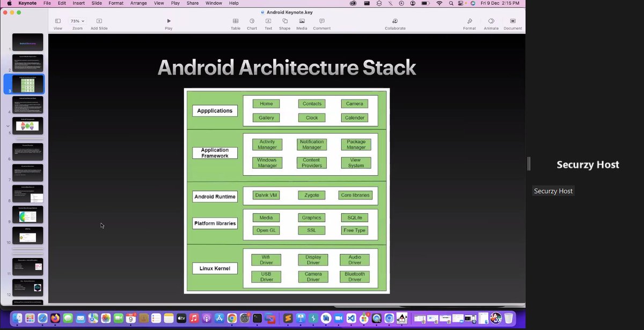
Task: Open Launchpad from the Dock
Action: point(30,318)
